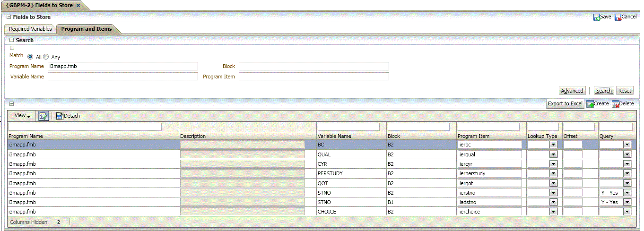Open Lookup Type dropdown for ierbc row
644x231 pixels.
point(553,145)
